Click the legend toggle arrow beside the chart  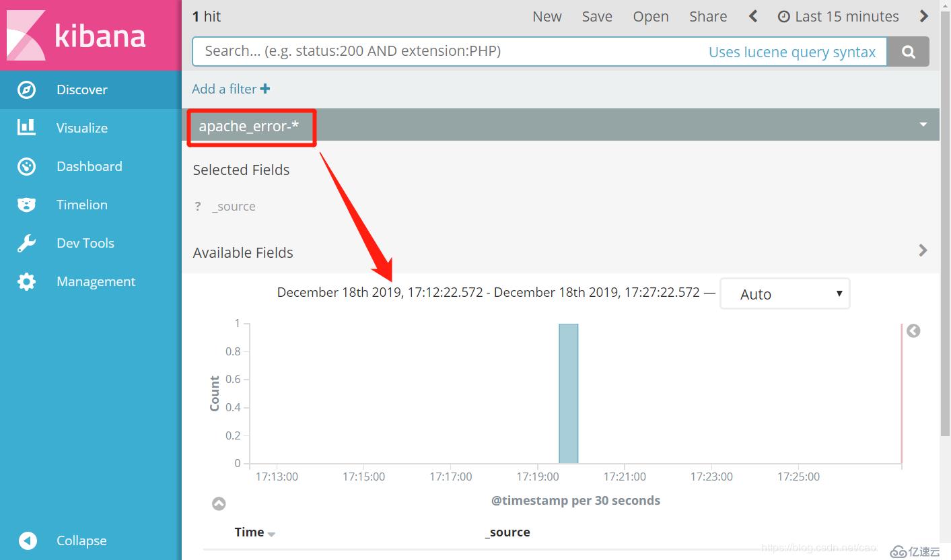(x=913, y=331)
